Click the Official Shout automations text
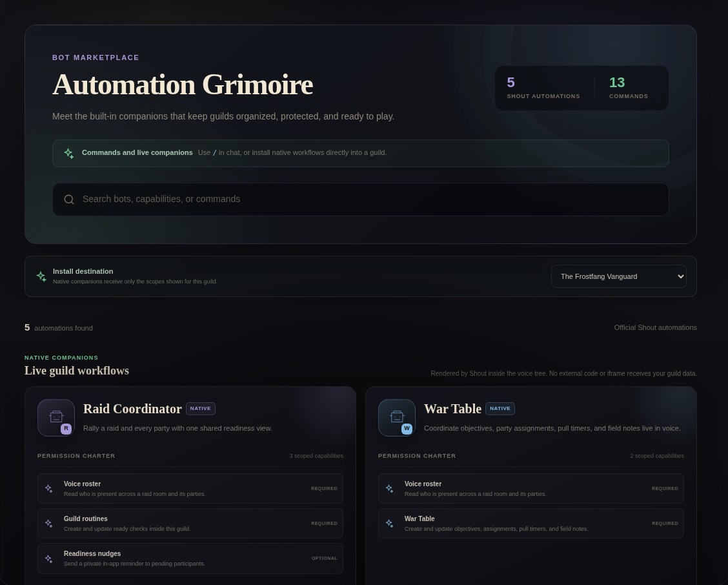This screenshot has height=585, width=728. 655,327
